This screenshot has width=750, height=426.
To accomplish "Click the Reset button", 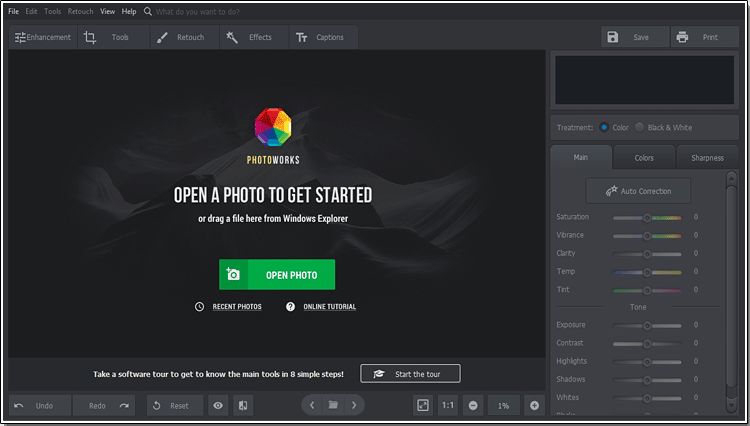I will pyautogui.click(x=175, y=405).
